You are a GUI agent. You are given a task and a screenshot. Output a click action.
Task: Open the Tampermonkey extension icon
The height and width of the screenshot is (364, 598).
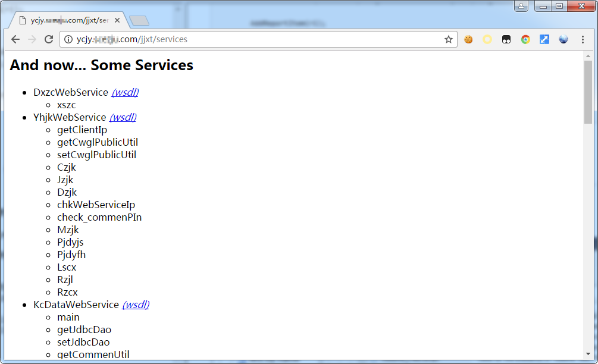tap(506, 39)
